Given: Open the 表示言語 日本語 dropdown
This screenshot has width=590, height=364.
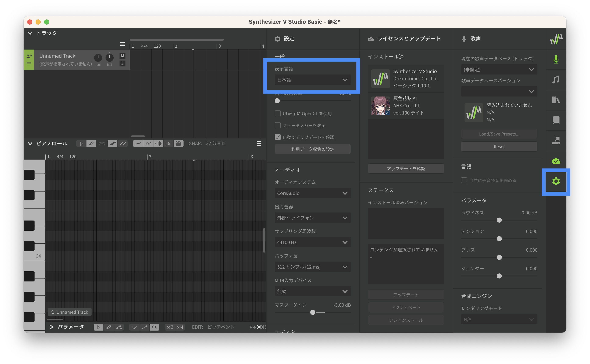Looking at the screenshot, I should [x=313, y=80].
